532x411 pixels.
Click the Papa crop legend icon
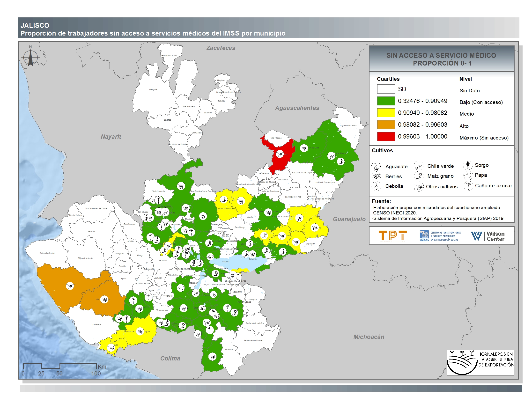(x=468, y=175)
